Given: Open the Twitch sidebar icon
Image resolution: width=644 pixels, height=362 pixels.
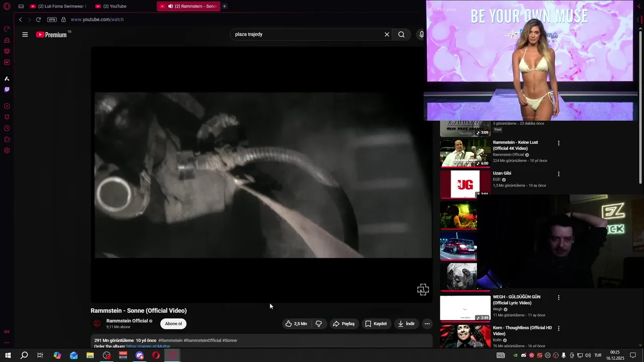Looking at the screenshot, I should (x=7, y=89).
